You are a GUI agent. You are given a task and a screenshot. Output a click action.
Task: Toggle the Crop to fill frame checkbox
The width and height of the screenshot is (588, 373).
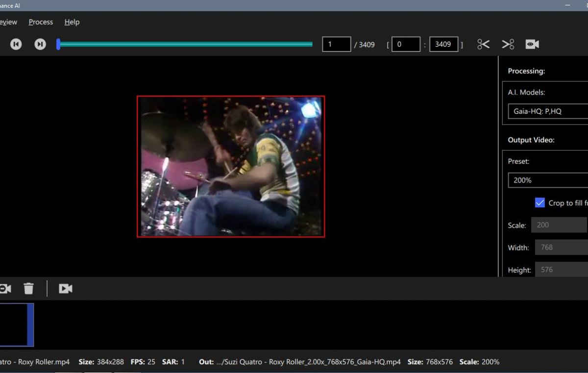[x=540, y=202]
